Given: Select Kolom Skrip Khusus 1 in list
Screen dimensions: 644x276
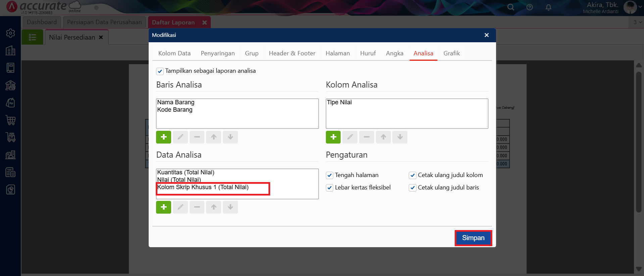Looking at the screenshot, I should click(x=203, y=187).
